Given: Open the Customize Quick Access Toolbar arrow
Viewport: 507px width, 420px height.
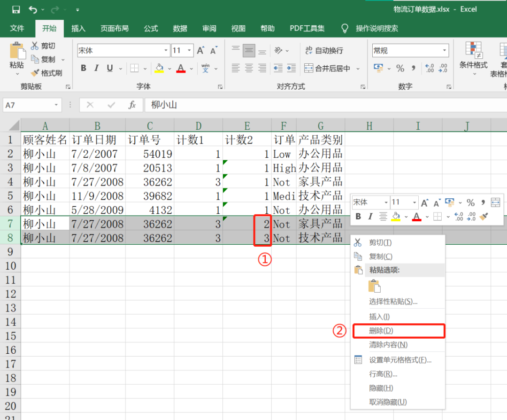Looking at the screenshot, I should pos(77,10).
